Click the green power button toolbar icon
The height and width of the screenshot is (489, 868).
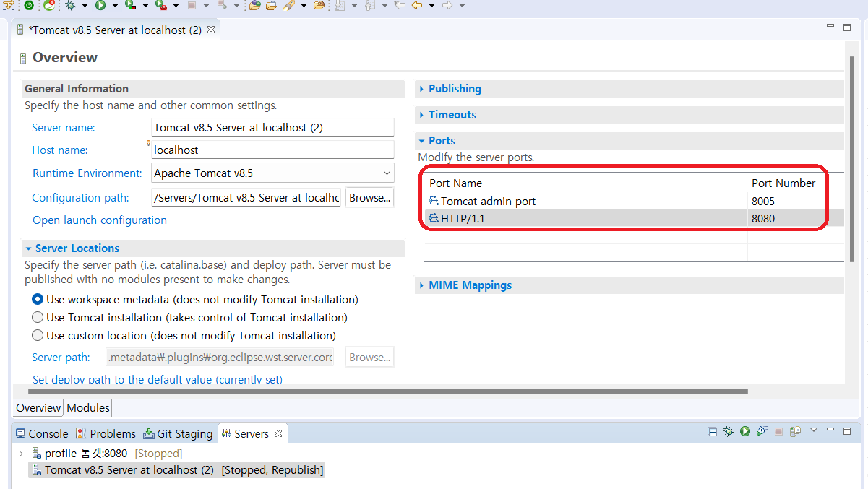(29, 5)
